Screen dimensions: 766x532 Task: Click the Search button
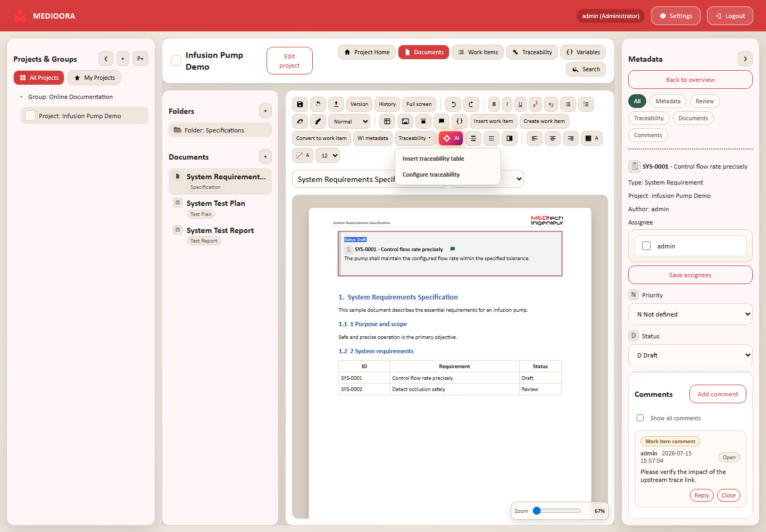click(x=586, y=69)
